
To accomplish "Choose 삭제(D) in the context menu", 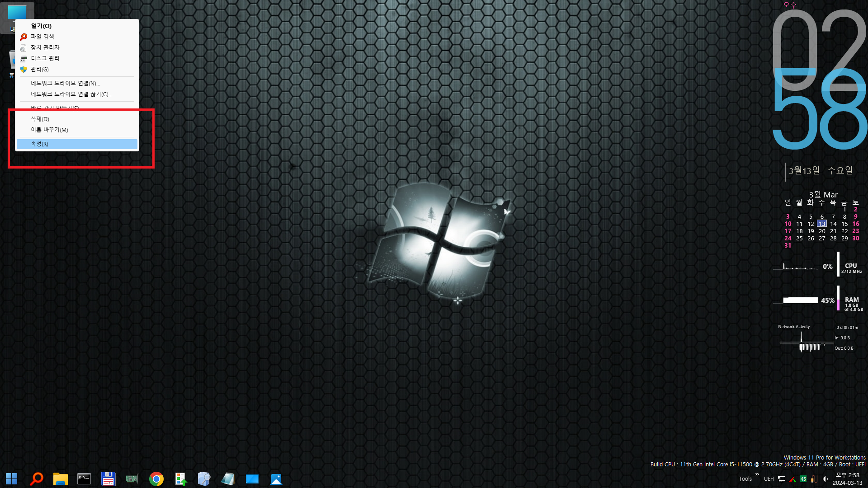I will (77, 119).
